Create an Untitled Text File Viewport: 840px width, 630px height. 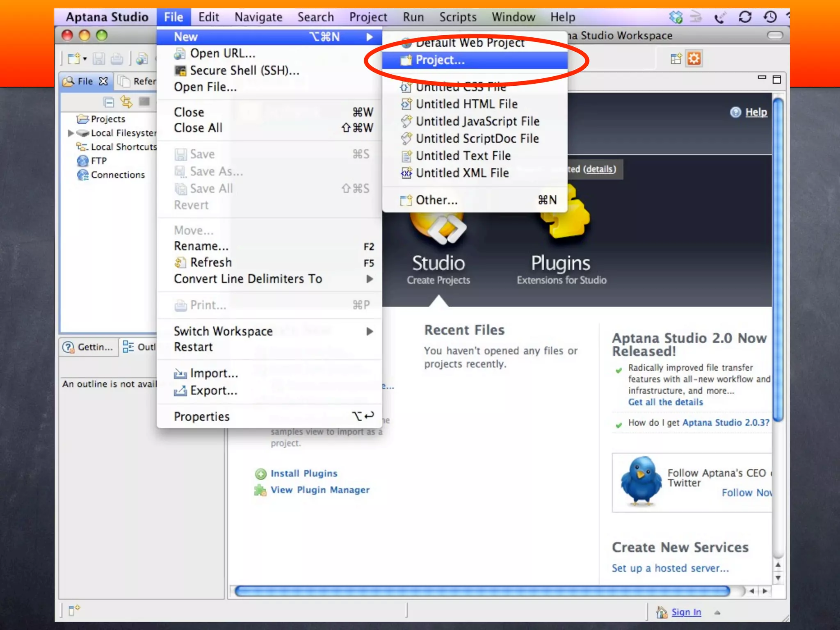(x=475, y=156)
